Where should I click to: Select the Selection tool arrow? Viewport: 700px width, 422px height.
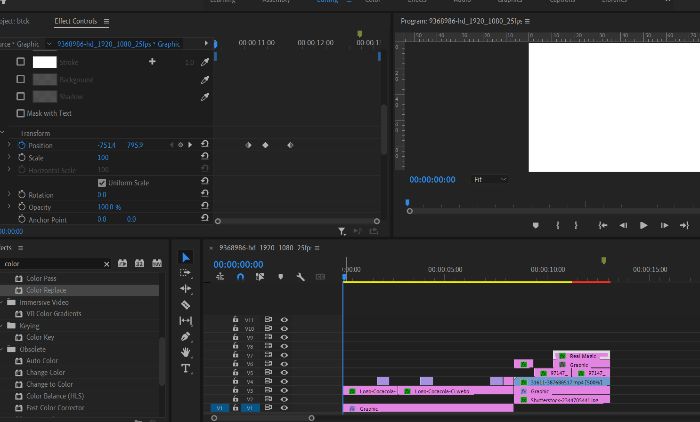[x=186, y=258]
